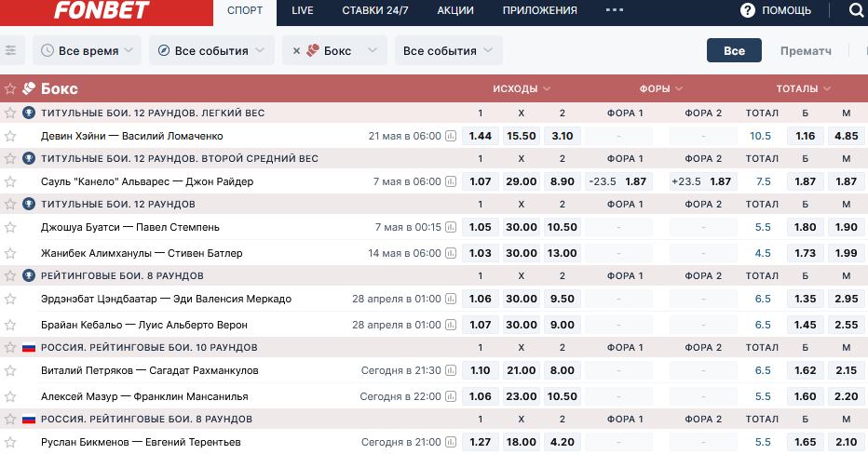This screenshot has height=454, width=868.
Task: Open the first Все события dropdown with compass
Action: (211, 50)
